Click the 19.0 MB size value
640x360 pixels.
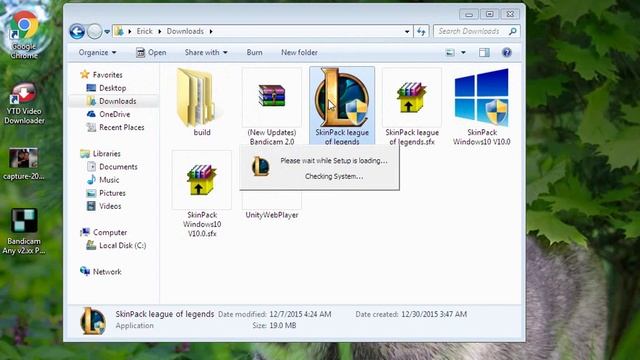[x=283, y=325]
